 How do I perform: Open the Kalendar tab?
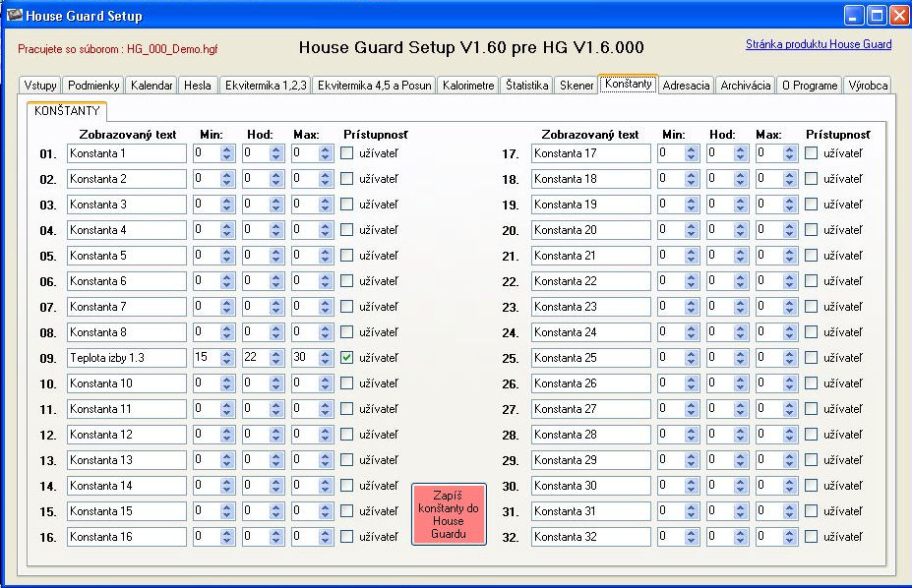[x=152, y=86]
